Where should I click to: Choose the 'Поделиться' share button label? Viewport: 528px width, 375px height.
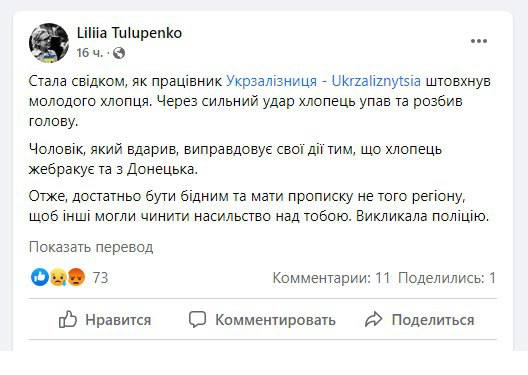tap(433, 320)
